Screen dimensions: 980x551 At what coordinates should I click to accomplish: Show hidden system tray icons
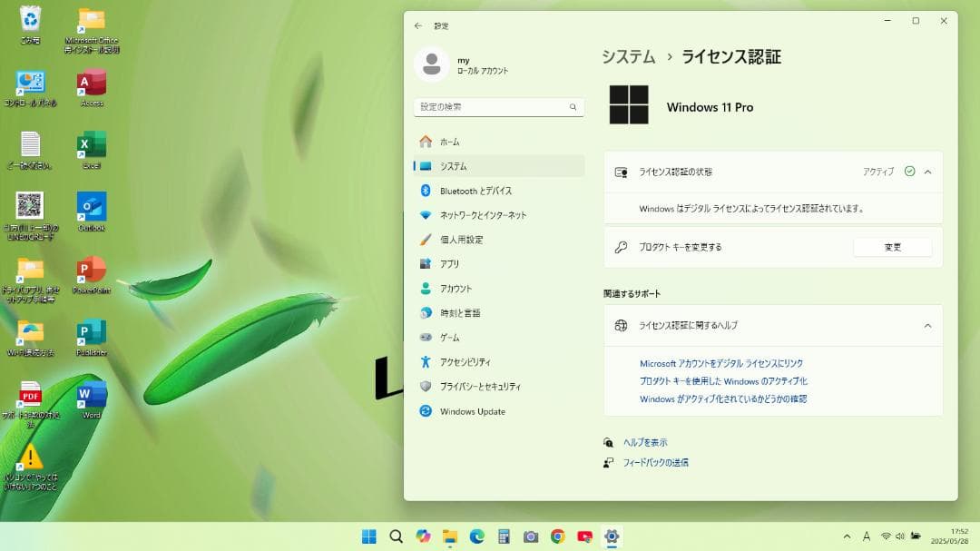pyautogui.click(x=847, y=536)
